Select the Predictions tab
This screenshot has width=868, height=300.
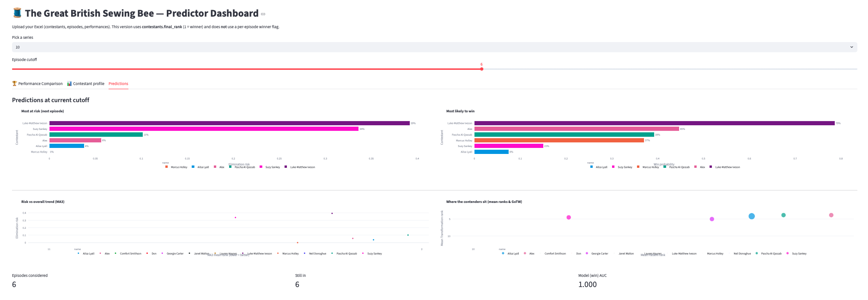pos(118,84)
